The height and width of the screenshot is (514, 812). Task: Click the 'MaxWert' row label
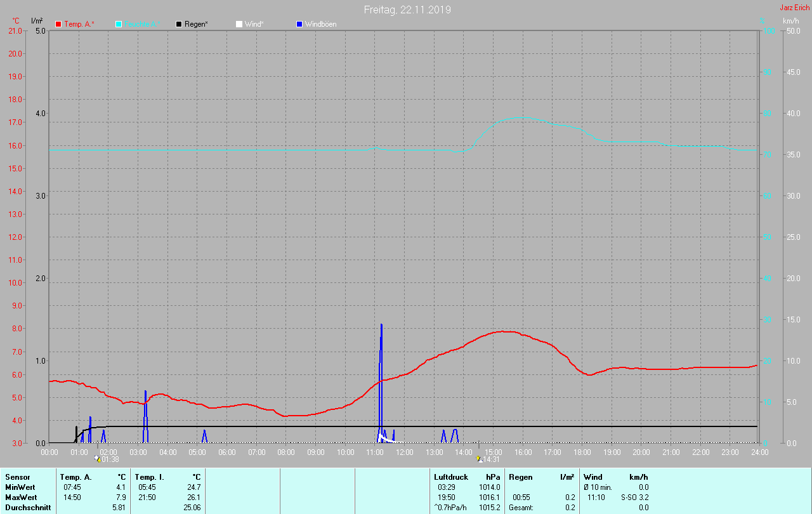click(x=21, y=498)
